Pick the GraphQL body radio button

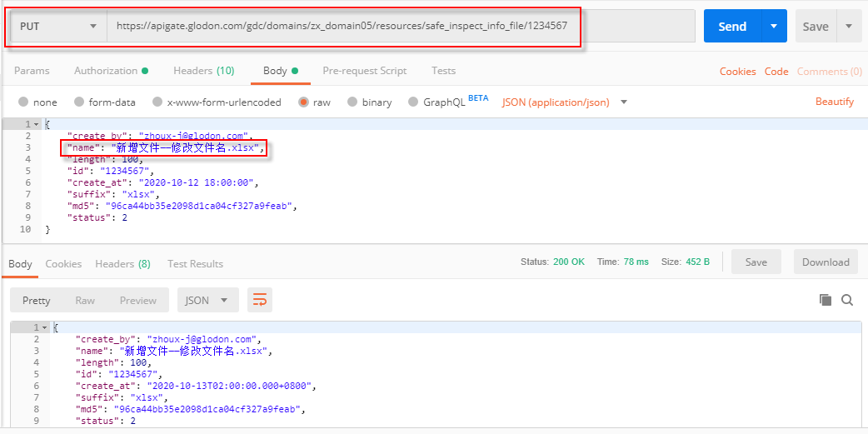[x=413, y=102]
